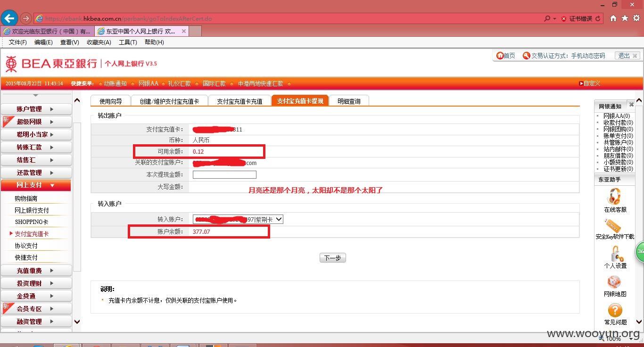Go to 首页 home link
Screen dimensions: 644x347
(x=506, y=56)
